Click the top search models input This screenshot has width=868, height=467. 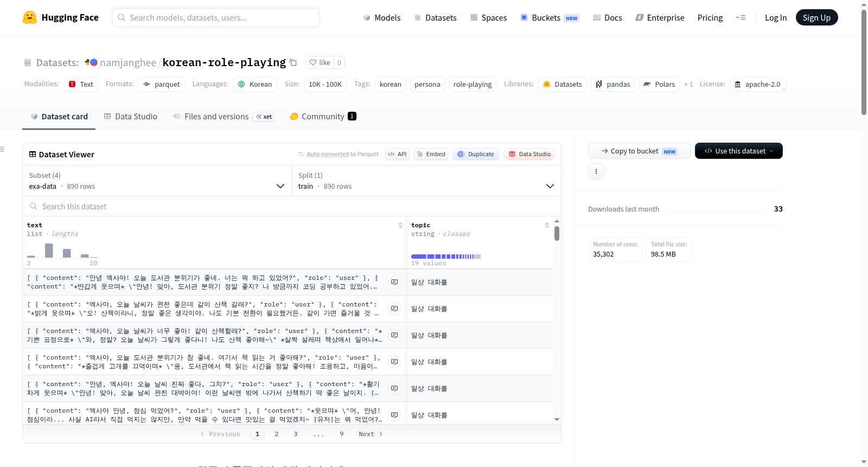[x=216, y=17]
